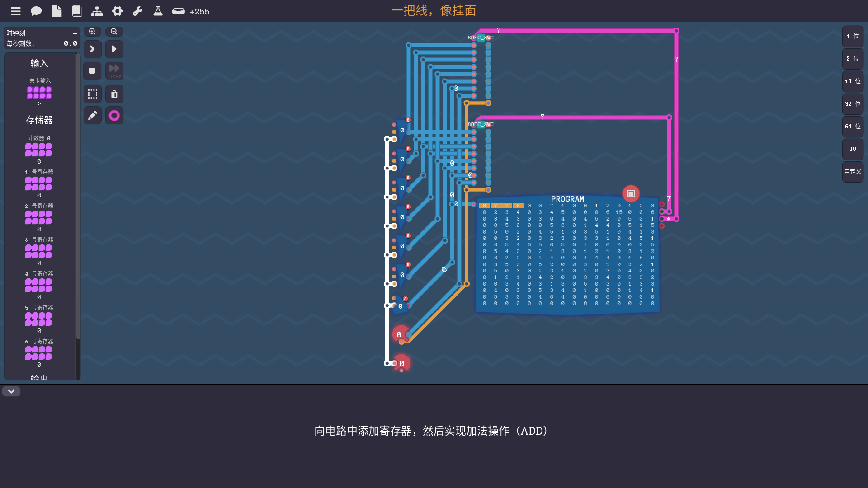Screen dimensions: 868x488
Task: Open the lab flask icon
Action: [x=158, y=11]
